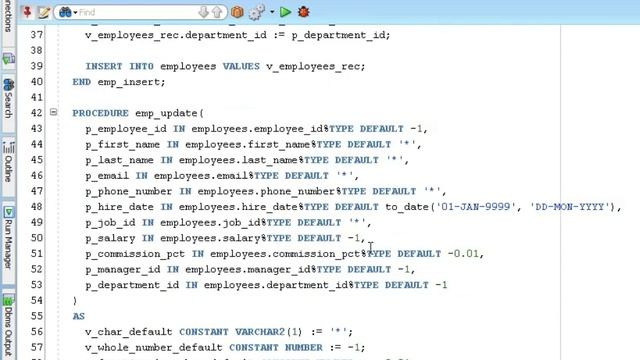The image size is (640, 360).
Task: Start debugging with the ladybug icon
Action: pyautogui.click(x=303, y=12)
